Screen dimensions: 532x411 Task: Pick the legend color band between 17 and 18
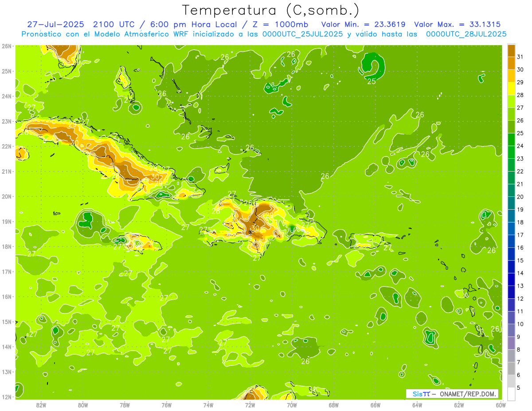[x=511, y=228]
